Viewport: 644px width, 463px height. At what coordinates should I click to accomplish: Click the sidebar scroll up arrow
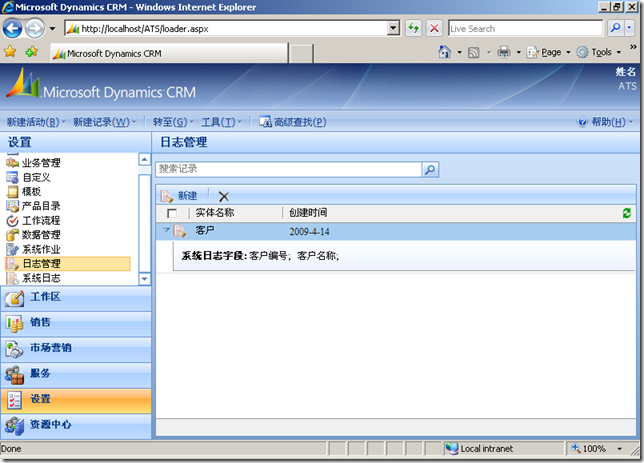coord(145,159)
